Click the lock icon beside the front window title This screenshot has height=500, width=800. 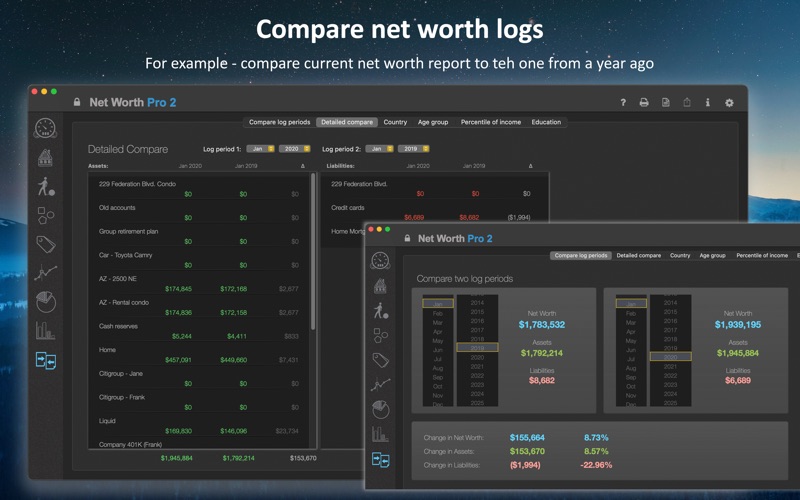click(407, 238)
